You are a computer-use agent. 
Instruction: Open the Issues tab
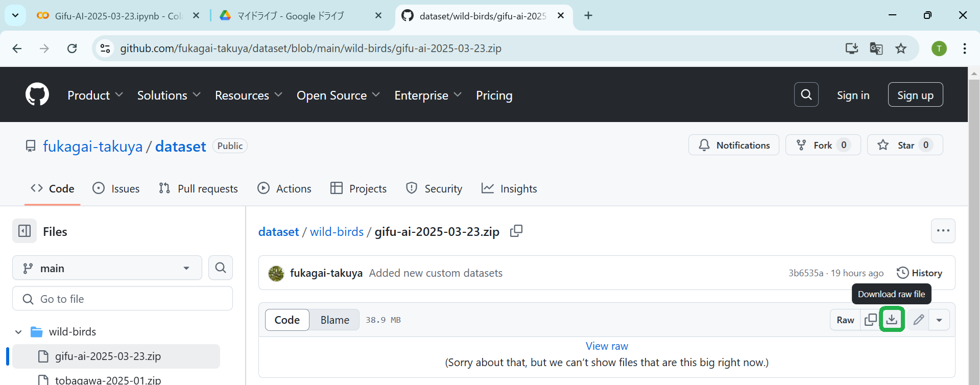pyautogui.click(x=116, y=188)
